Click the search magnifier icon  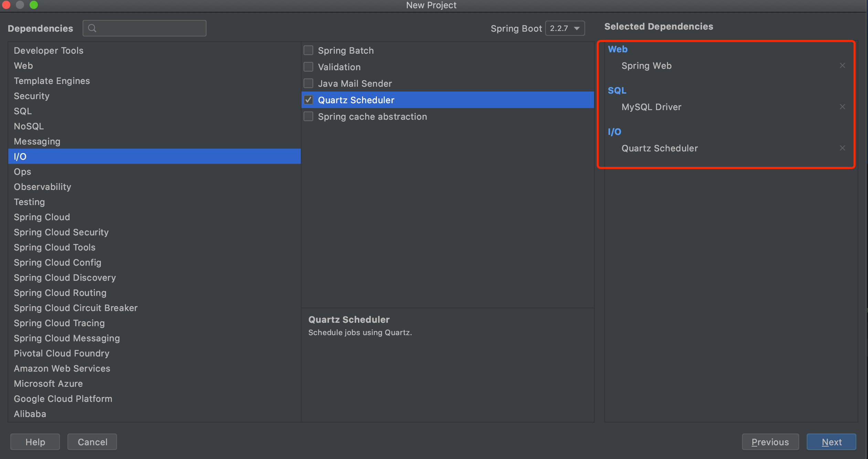pos(92,28)
